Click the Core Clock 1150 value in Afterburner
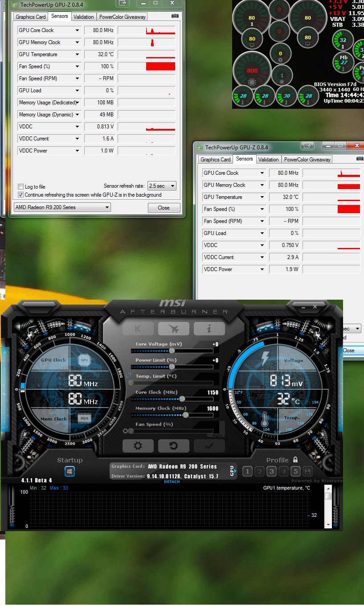Image resolution: width=364 pixels, height=606 pixels. coord(213,392)
